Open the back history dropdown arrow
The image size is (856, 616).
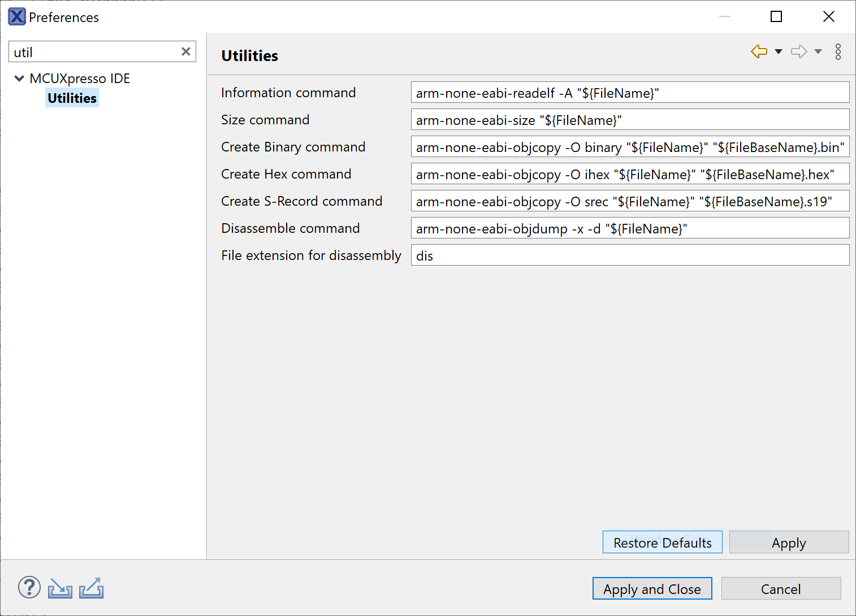tap(779, 51)
